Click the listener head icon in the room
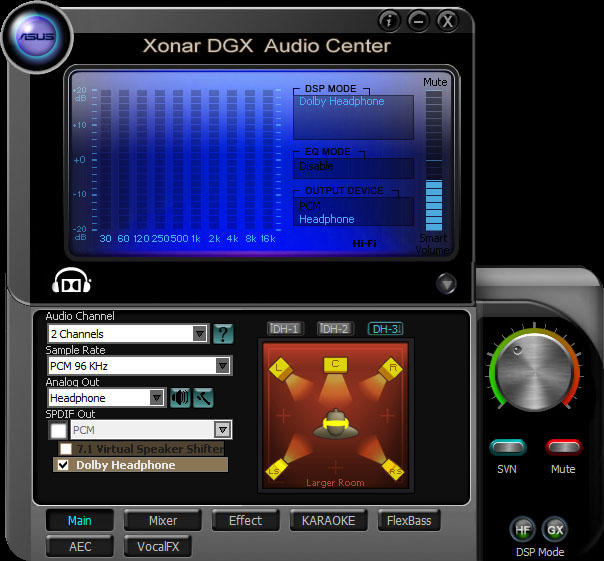This screenshot has height=561, width=604. coord(336,424)
